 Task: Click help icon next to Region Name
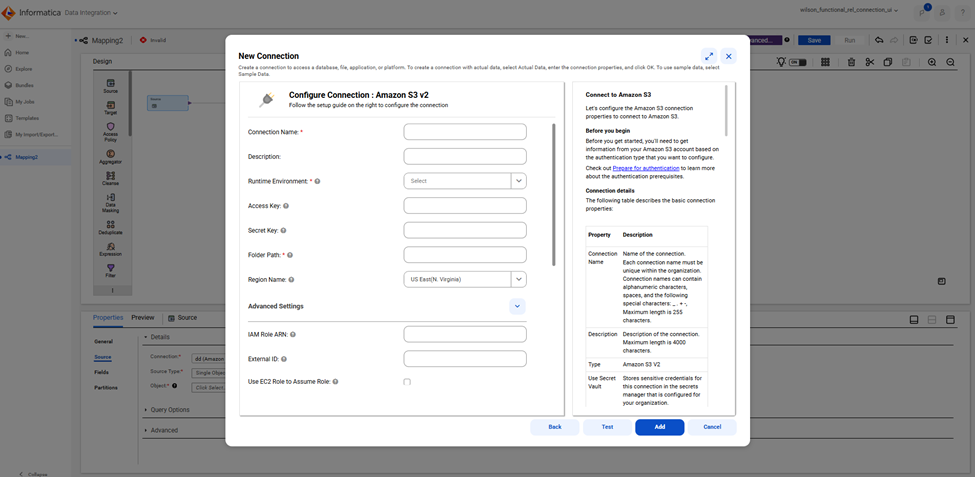point(291,280)
